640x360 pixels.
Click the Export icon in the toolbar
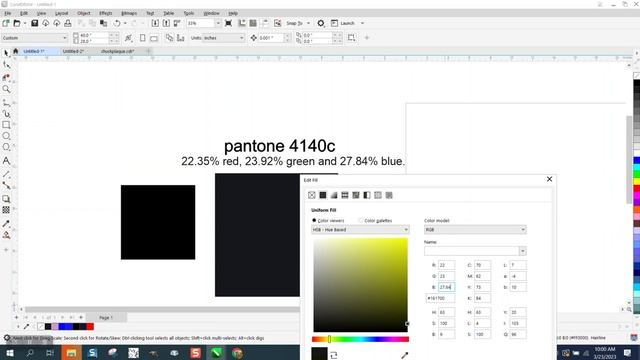coord(166,23)
